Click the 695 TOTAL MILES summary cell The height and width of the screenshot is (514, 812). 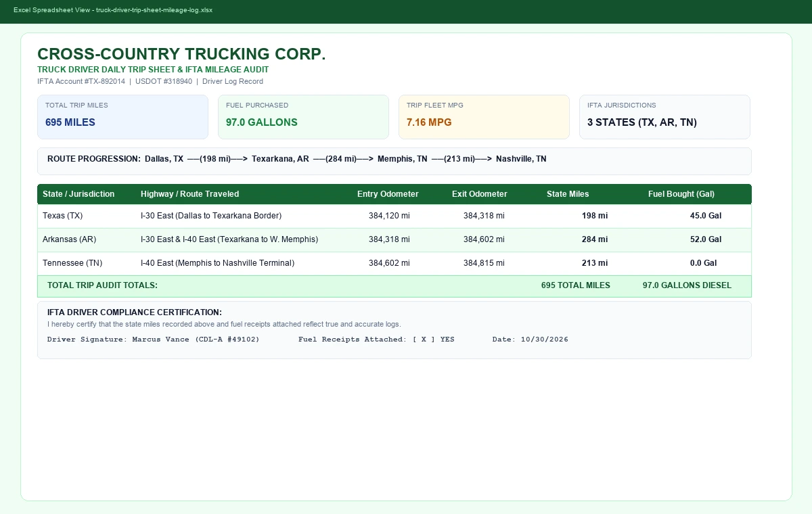576,285
